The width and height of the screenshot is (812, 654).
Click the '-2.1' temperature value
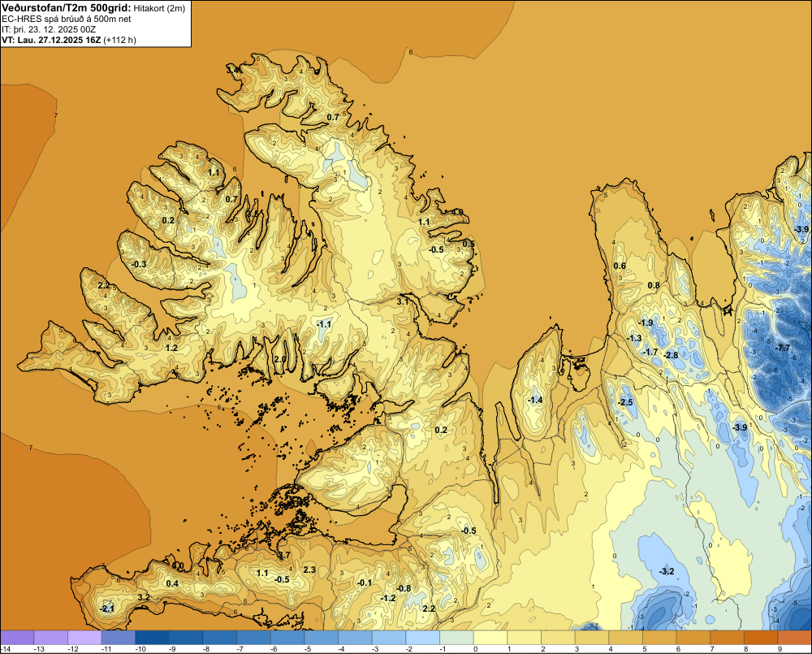tap(106, 609)
